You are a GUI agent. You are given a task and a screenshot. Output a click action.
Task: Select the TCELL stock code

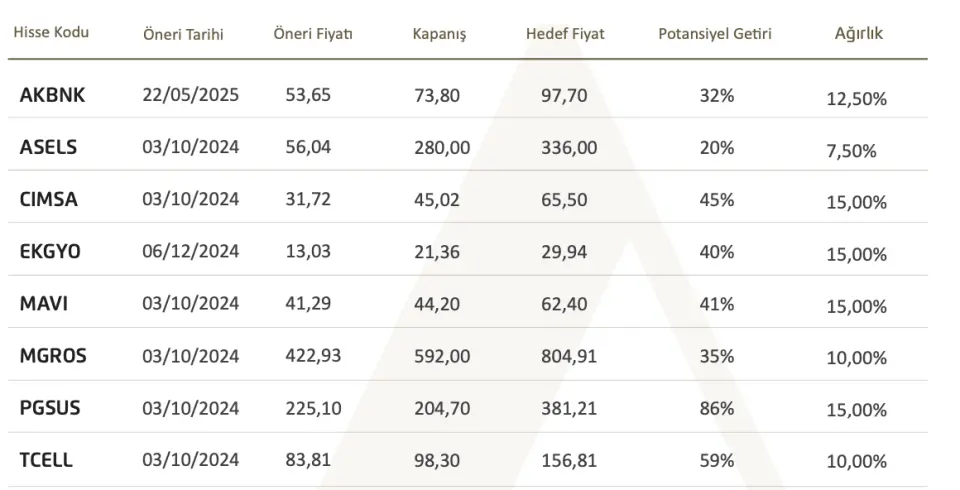(46, 460)
